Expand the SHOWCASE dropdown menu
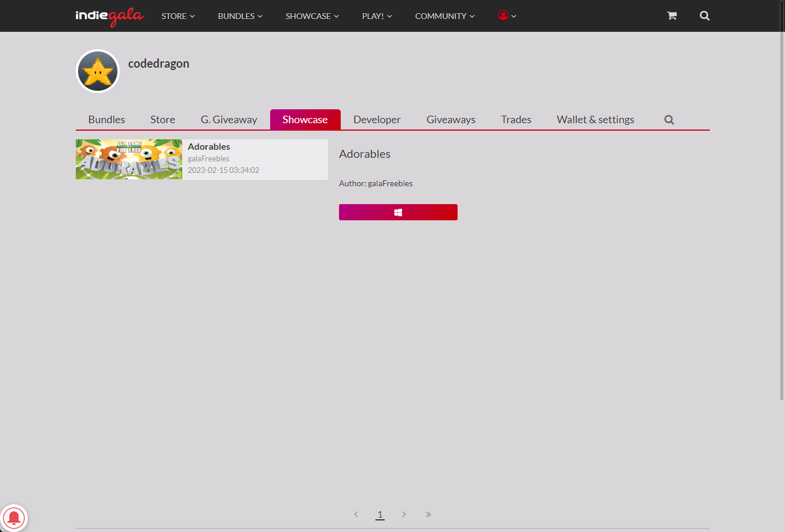 [x=312, y=16]
